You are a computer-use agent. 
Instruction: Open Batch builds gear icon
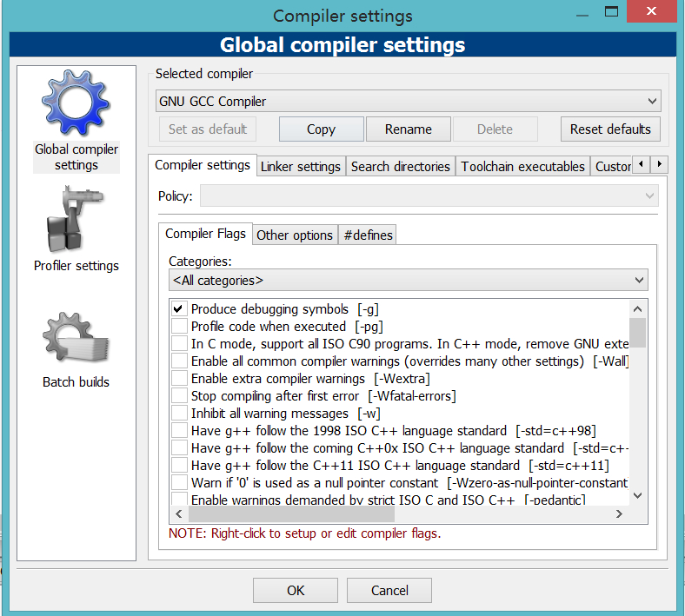[76, 337]
